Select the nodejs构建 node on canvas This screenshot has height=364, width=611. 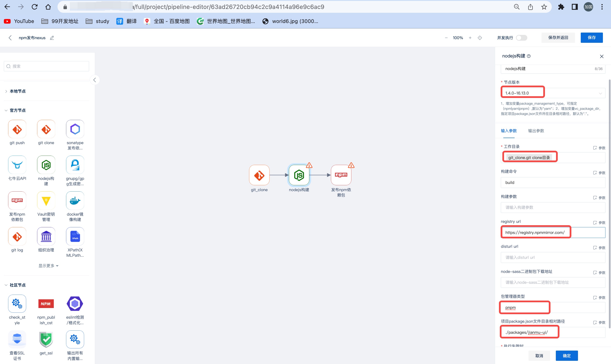click(x=299, y=175)
